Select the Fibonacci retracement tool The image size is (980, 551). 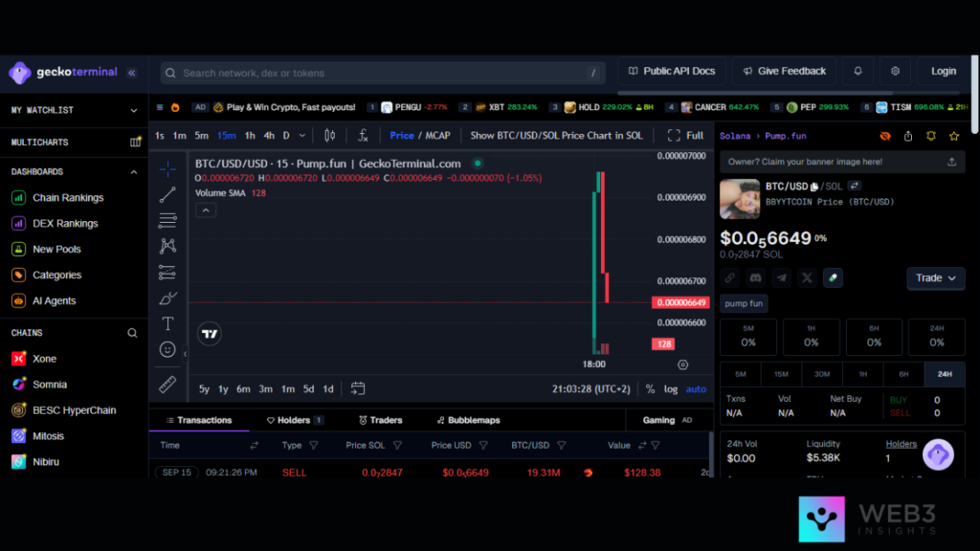click(x=167, y=221)
